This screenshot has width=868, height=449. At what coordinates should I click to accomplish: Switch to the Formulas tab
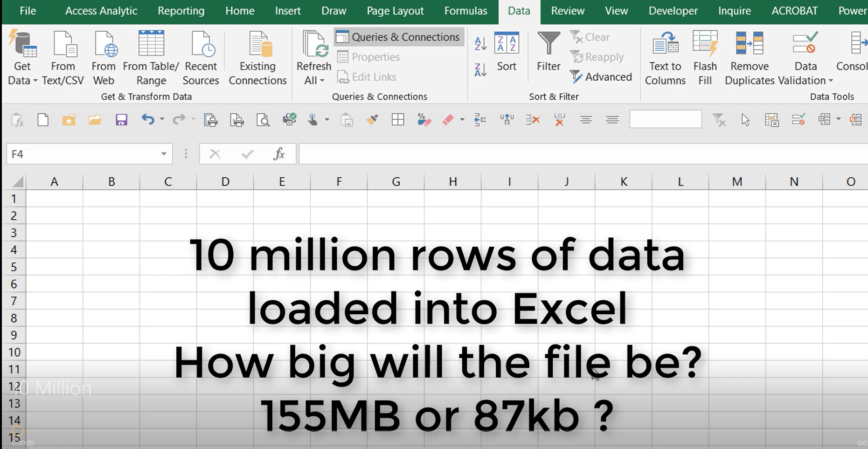pyautogui.click(x=465, y=10)
